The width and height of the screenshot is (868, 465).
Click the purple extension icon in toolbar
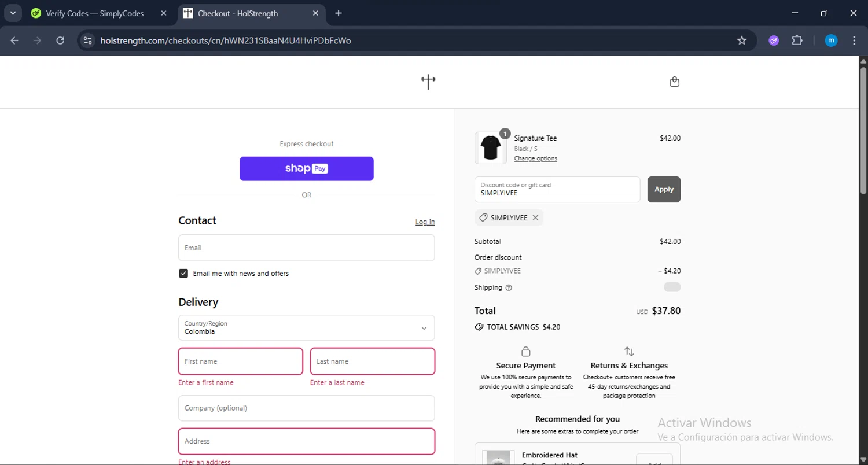point(774,40)
